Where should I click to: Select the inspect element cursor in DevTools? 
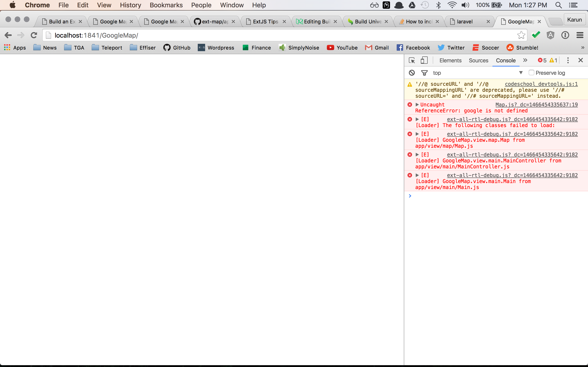point(412,60)
